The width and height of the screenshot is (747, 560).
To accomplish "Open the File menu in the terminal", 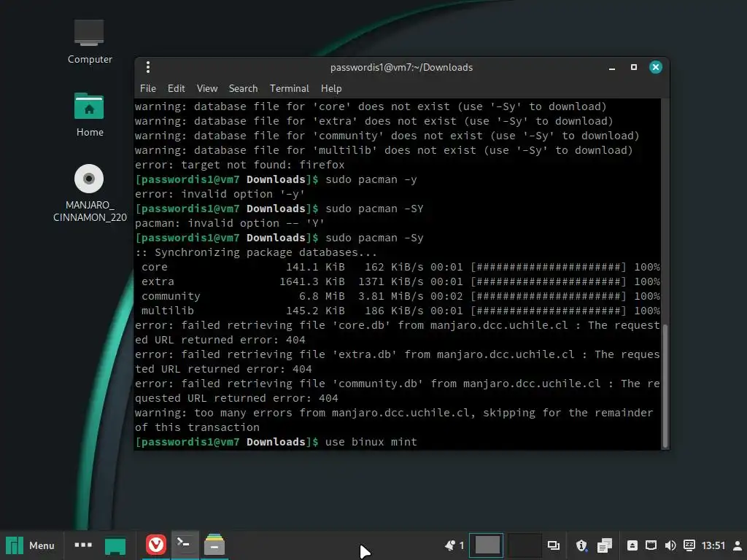I will point(147,88).
